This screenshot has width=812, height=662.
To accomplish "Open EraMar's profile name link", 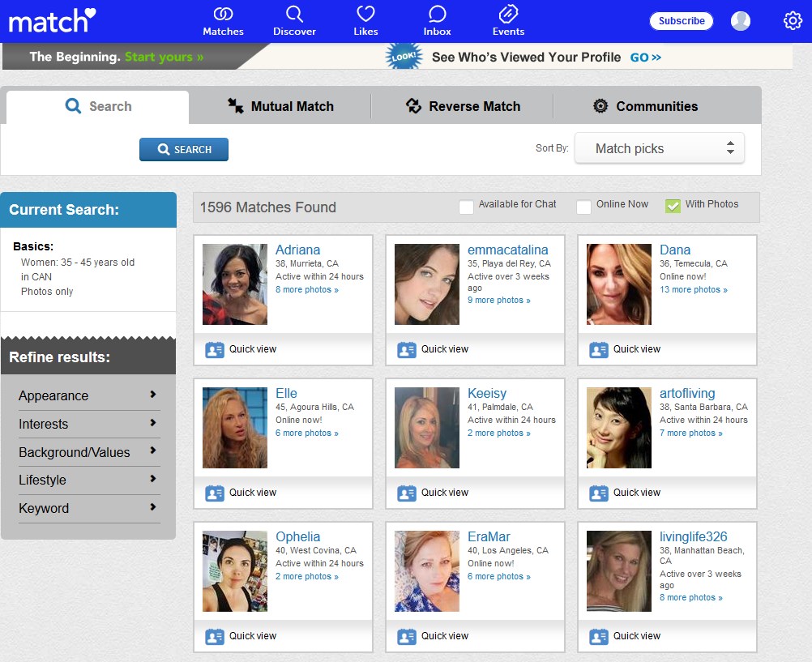I will pyautogui.click(x=489, y=536).
